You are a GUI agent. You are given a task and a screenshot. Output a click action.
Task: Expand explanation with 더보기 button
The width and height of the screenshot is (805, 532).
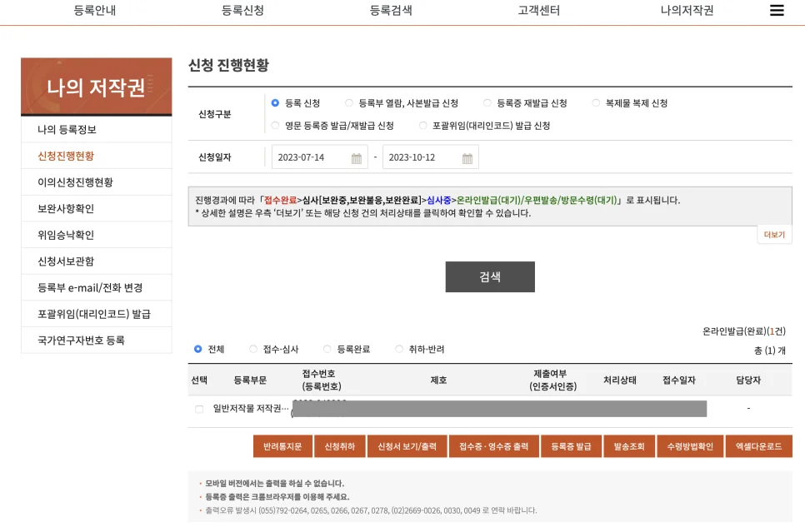point(773,235)
